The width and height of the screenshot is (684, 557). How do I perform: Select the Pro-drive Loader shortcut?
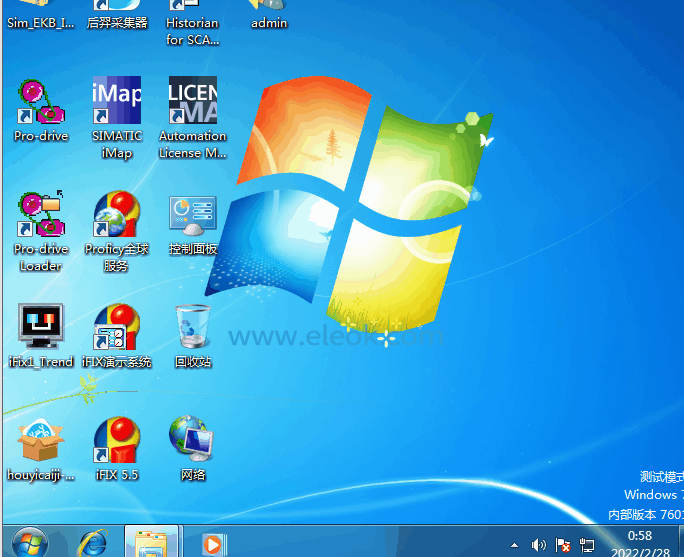click(x=41, y=231)
